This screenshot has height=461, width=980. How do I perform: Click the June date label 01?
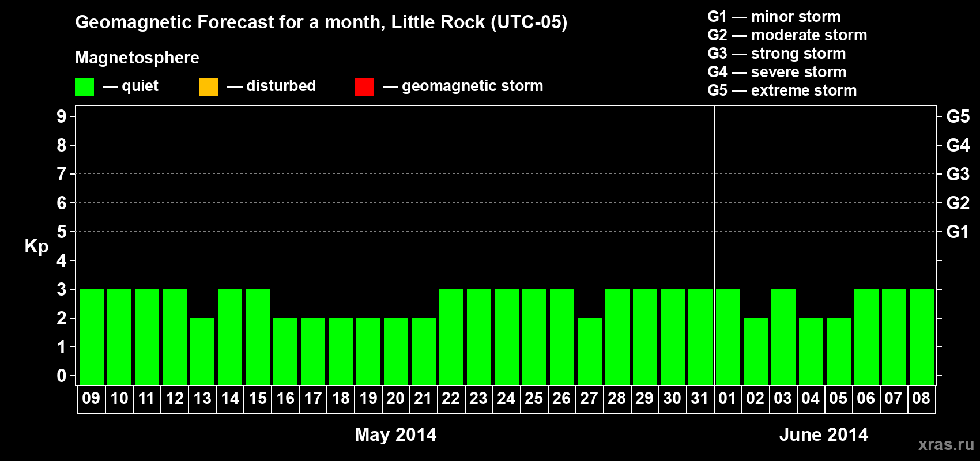[728, 399]
